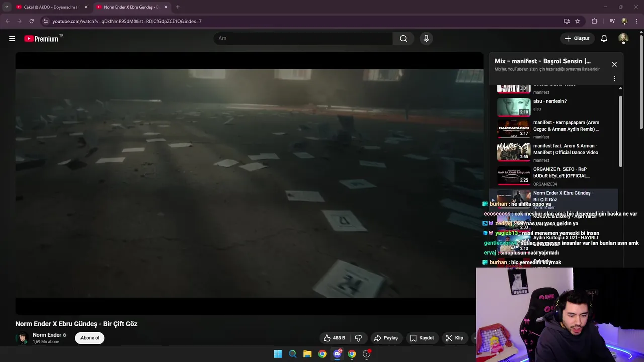Go back with the browser back arrow
Screen dimensions: 644x362
[7, 21]
